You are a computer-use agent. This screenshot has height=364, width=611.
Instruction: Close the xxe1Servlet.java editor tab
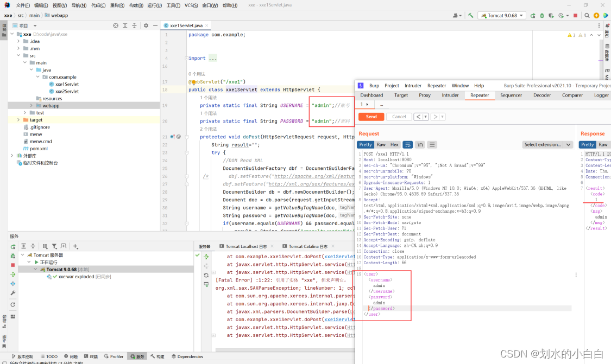tap(207, 25)
